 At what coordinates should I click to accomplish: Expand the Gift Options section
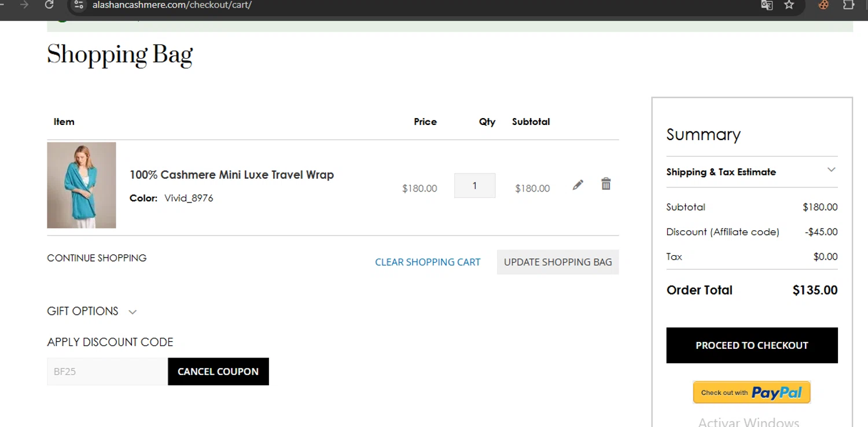(92, 311)
